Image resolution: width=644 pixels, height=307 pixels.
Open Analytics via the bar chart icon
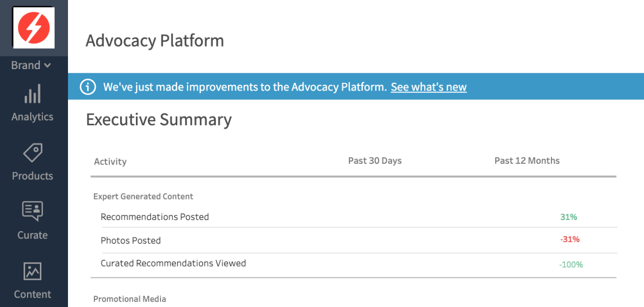click(32, 95)
